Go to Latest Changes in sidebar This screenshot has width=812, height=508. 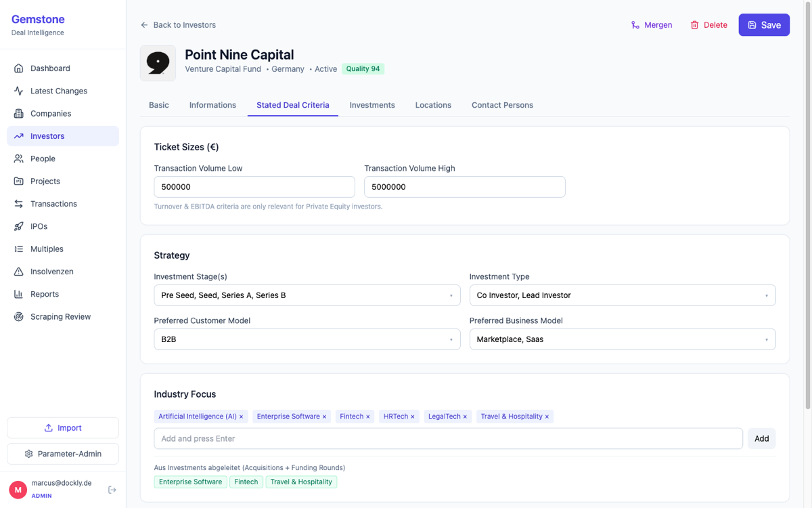[x=63, y=91]
